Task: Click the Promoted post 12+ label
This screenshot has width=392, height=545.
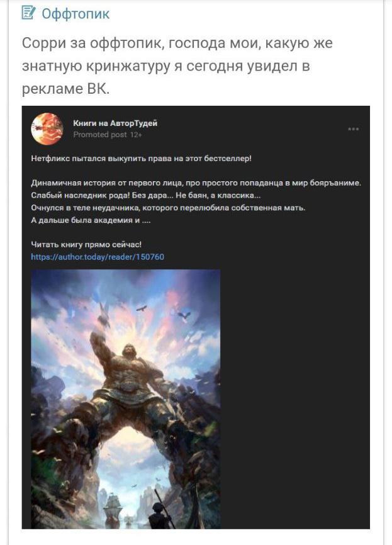Action: pos(108,135)
